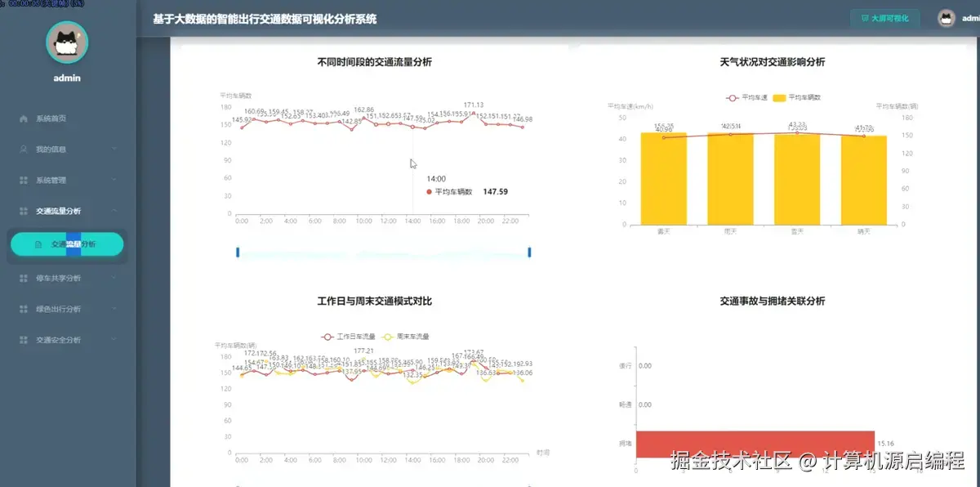
Task: Expand the 交通安全分析 menu chevron
Action: click(114, 340)
